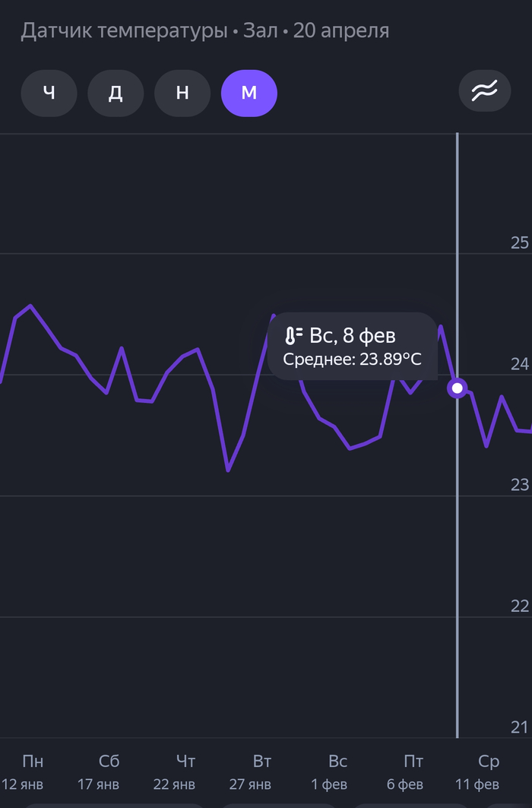Switch to the Д (day) period tab
Screen dimensions: 532x808
coord(116,93)
